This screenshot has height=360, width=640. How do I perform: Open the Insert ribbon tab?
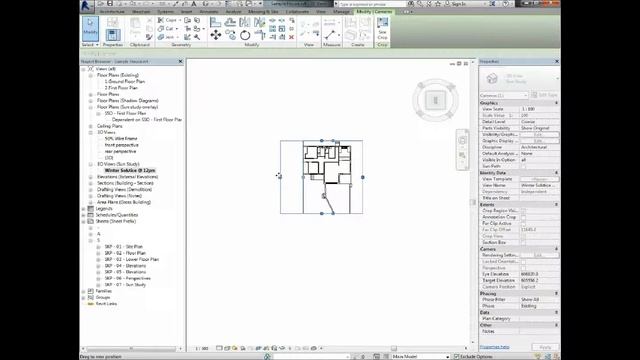pos(187,12)
